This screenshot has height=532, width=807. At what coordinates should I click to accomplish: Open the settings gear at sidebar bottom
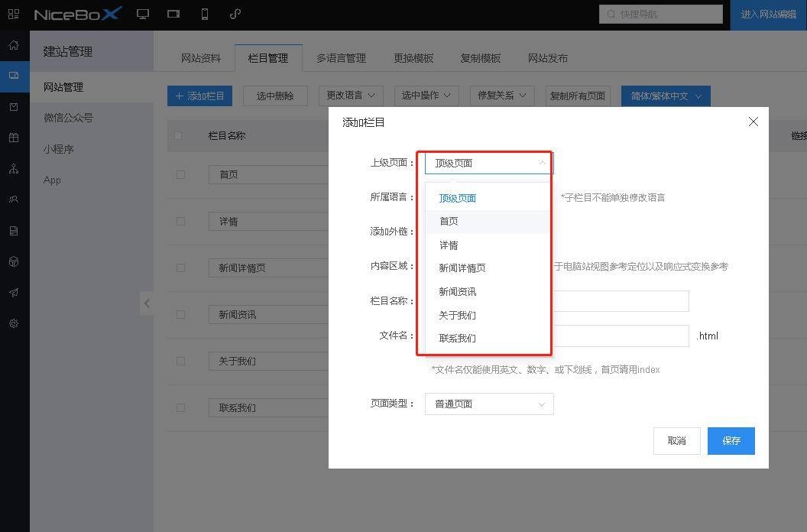[13, 323]
